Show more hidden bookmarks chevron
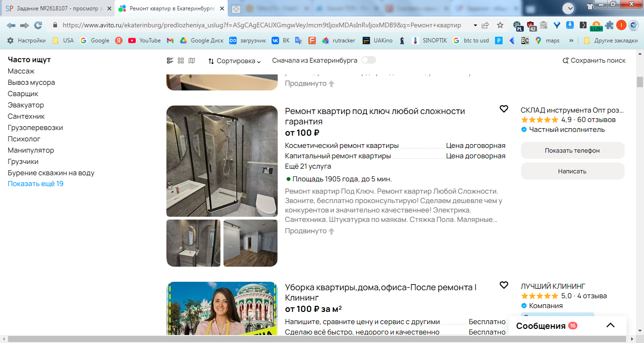Viewport: 644px width, 343px height. (571, 41)
